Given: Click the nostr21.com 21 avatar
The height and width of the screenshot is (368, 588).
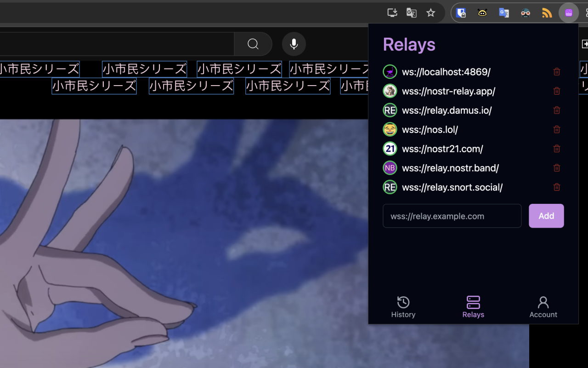Looking at the screenshot, I should [x=390, y=149].
